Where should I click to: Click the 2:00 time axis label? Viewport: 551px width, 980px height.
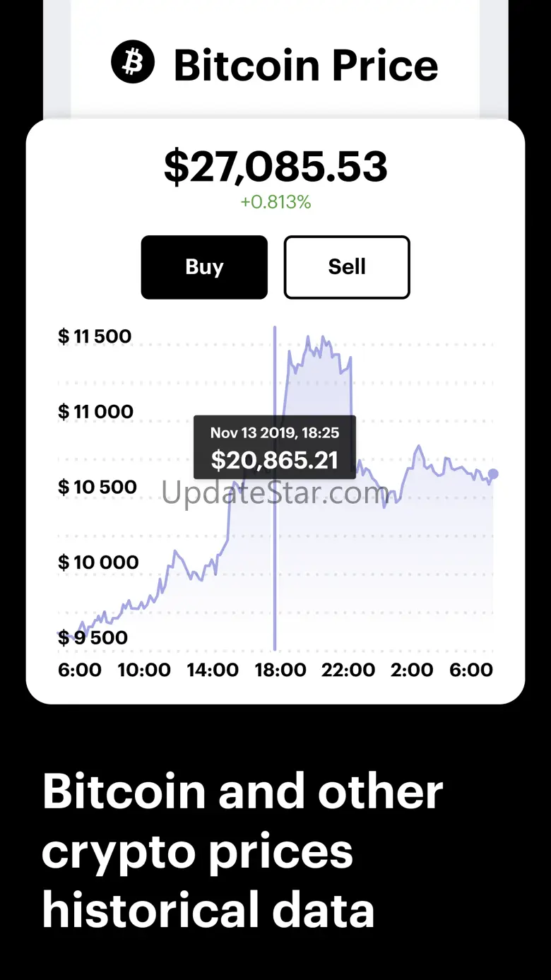tap(412, 670)
